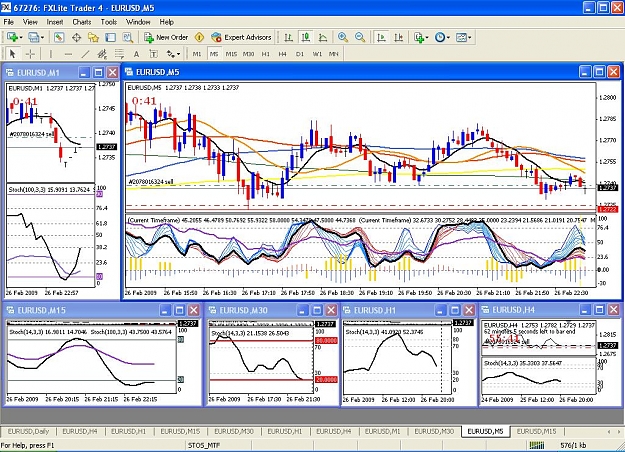Select the Arrows drawing tool
Image resolution: width=625 pixels, height=452 pixels.
point(171,54)
